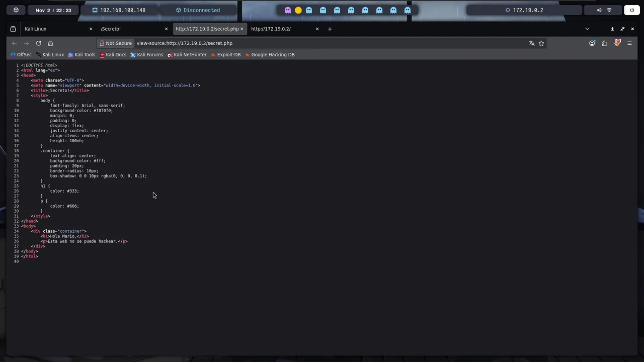Click the 'color: #666;' source line
The height and width of the screenshot is (362, 644).
(x=64, y=206)
